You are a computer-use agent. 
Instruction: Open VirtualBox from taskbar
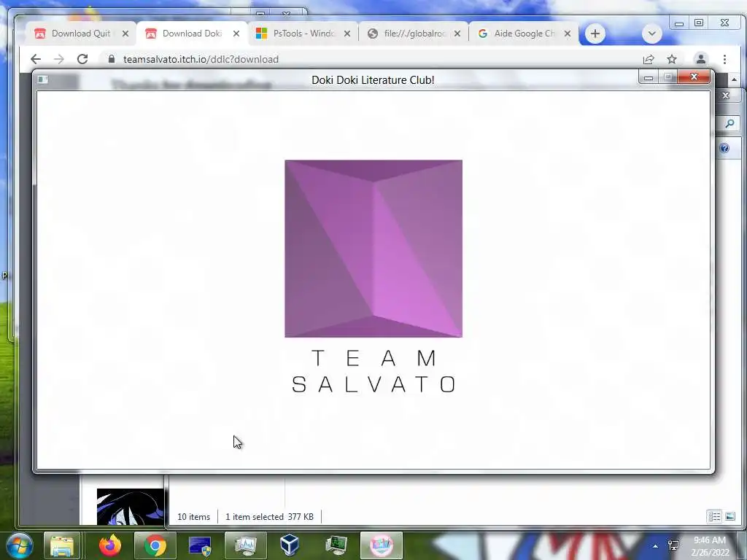tap(289, 545)
